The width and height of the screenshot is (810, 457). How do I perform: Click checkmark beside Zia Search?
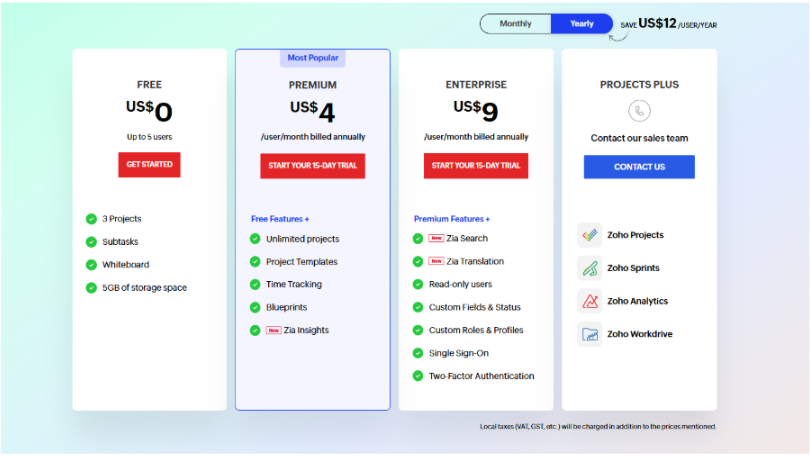coord(418,239)
